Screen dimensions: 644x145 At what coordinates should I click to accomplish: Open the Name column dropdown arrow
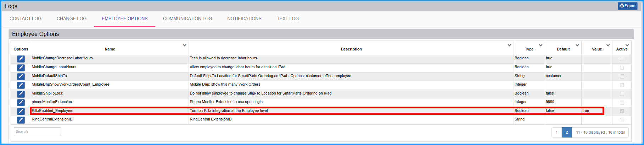coord(185,45)
